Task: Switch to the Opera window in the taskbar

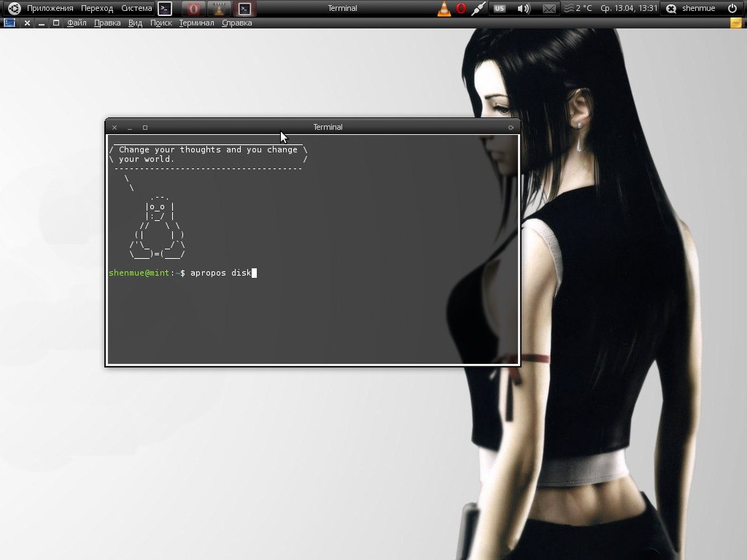Action: [x=193, y=8]
